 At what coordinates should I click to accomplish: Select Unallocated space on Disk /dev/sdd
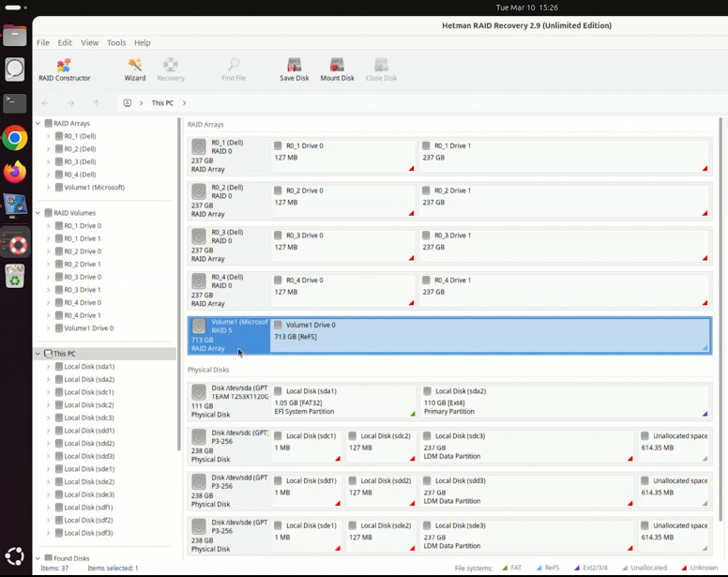coord(675,491)
